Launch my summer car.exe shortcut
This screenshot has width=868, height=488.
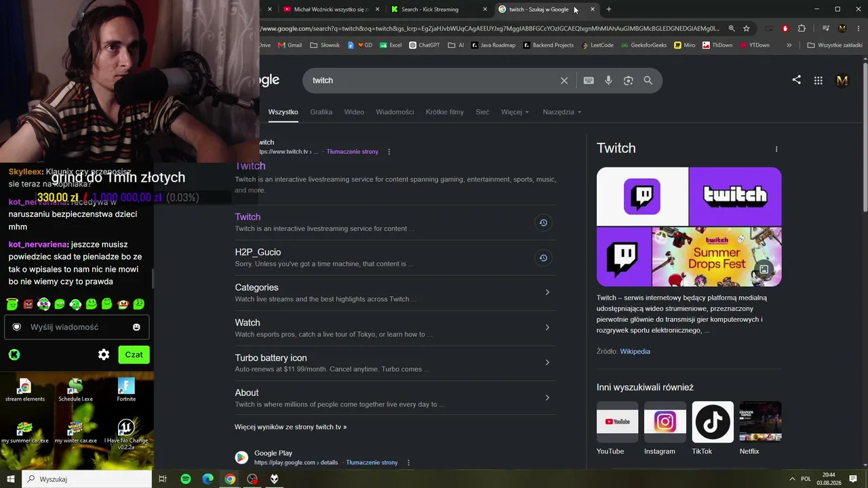click(25, 432)
